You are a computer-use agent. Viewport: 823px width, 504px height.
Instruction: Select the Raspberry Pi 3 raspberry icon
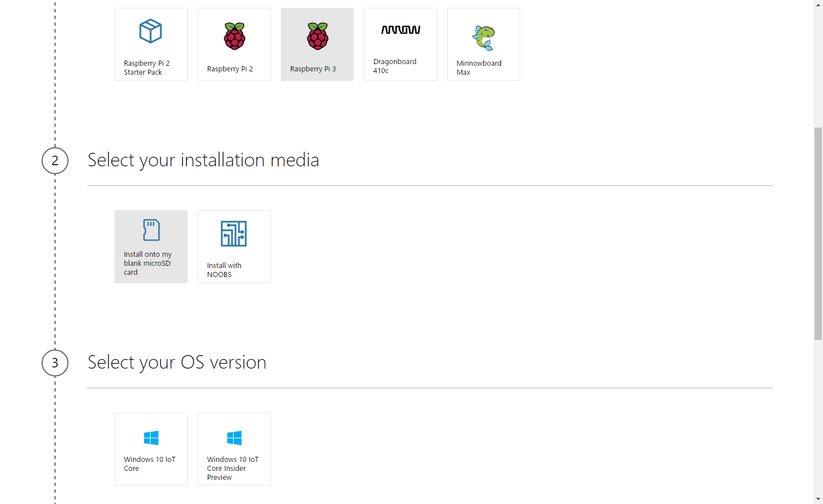pos(317,36)
